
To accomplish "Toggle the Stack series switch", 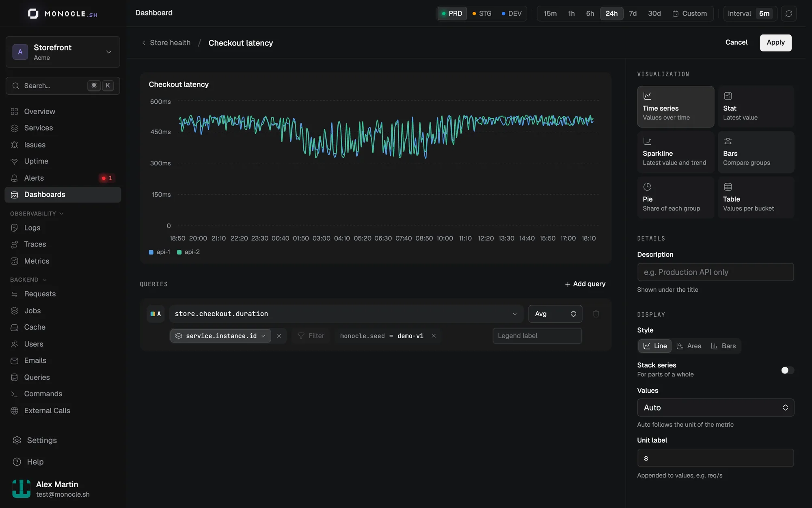I will [x=787, y=370].
